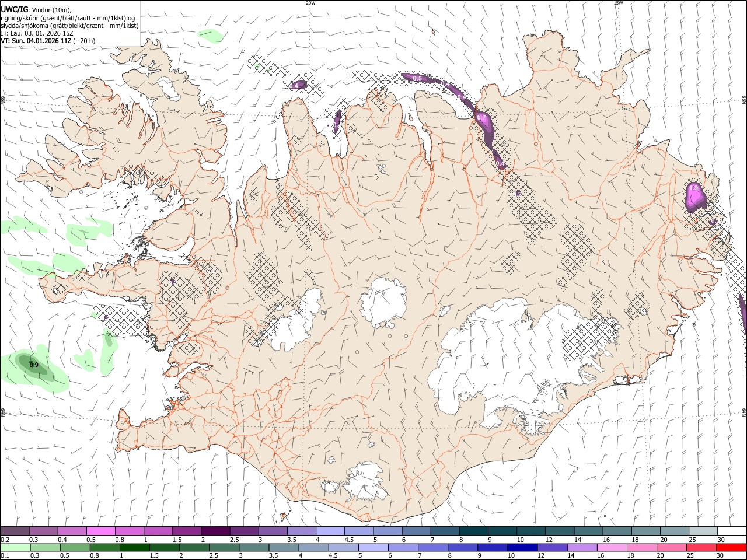Image resolution: width=747 pixels, height=560 pixels.
Task: Click the bright red 30 swatch, bottom scale
Action: tap(731, 547)
